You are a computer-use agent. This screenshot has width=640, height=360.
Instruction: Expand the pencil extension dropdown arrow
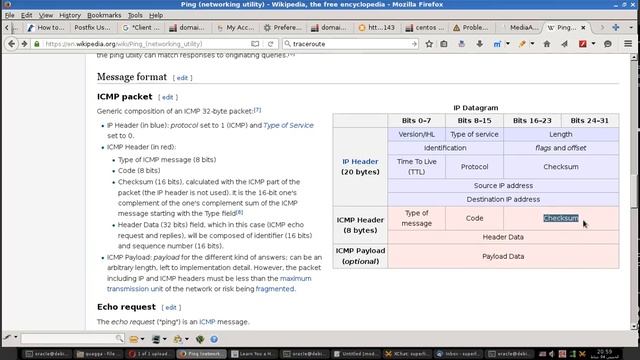(x=532, y=44)
